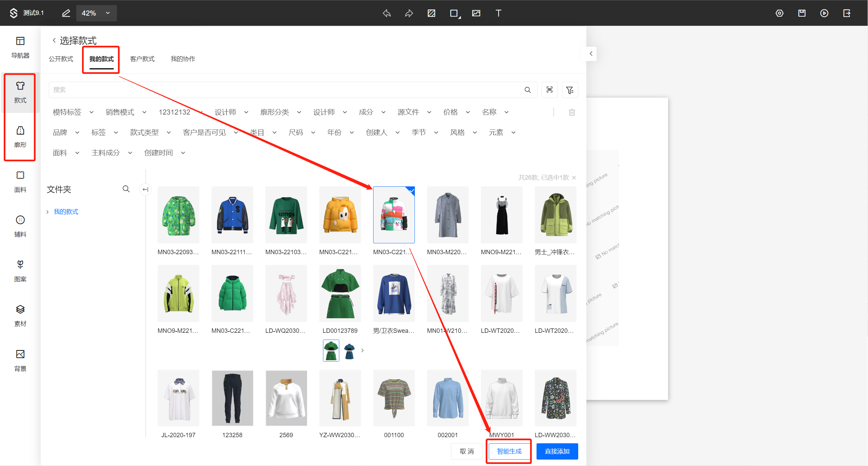
Task: Switch to the 我的款式 tab
Action: [101, 59]
